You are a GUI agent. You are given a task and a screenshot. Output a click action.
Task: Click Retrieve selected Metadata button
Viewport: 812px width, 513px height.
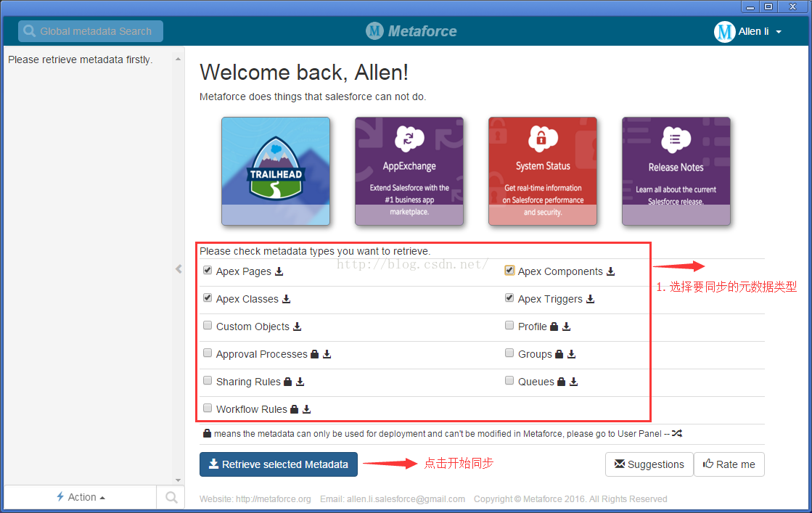[x=279, y=464]
